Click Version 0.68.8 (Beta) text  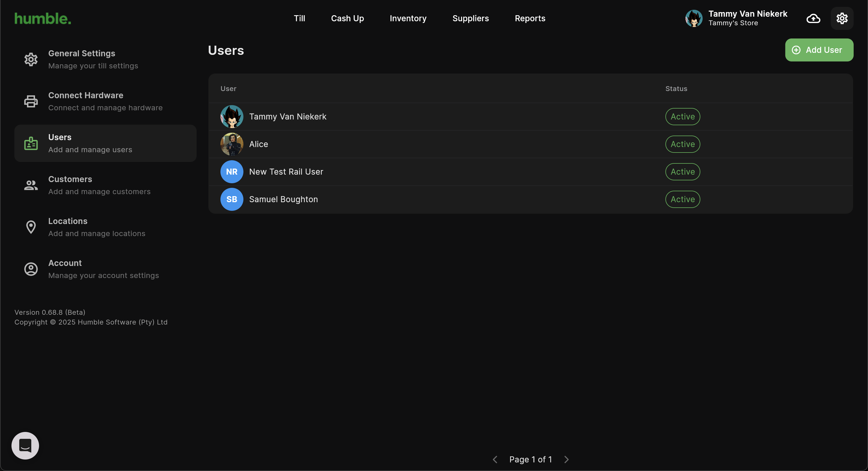pos(50,312)
